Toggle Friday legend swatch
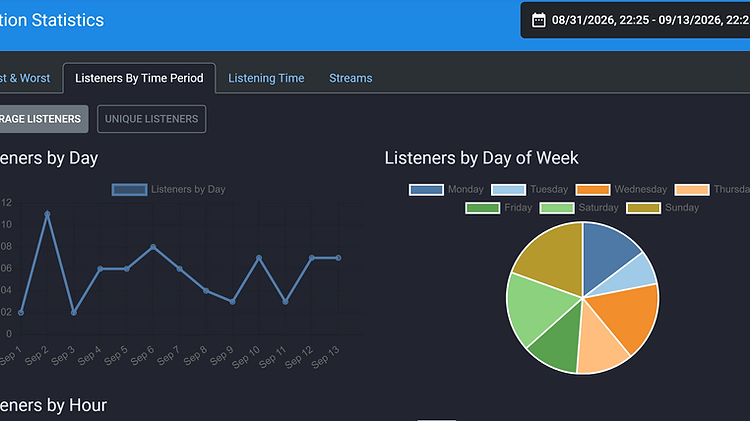 point(483,208)
